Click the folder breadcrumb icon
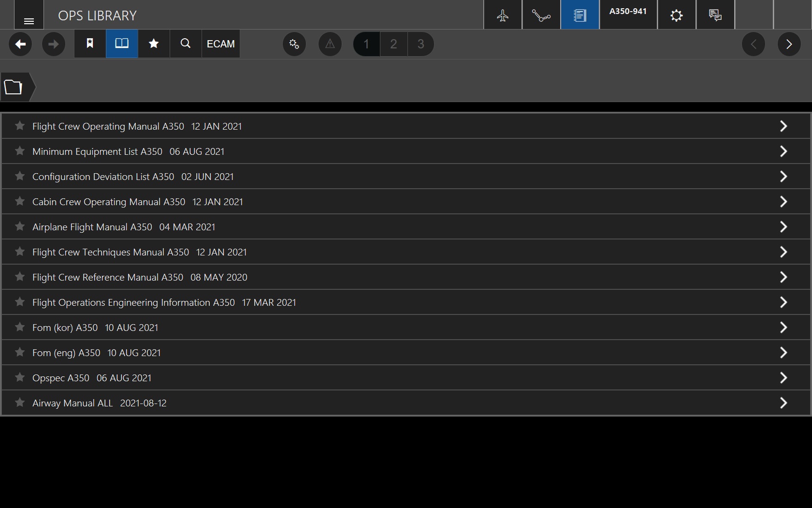The image size is (812, 508). coord(14,87)
